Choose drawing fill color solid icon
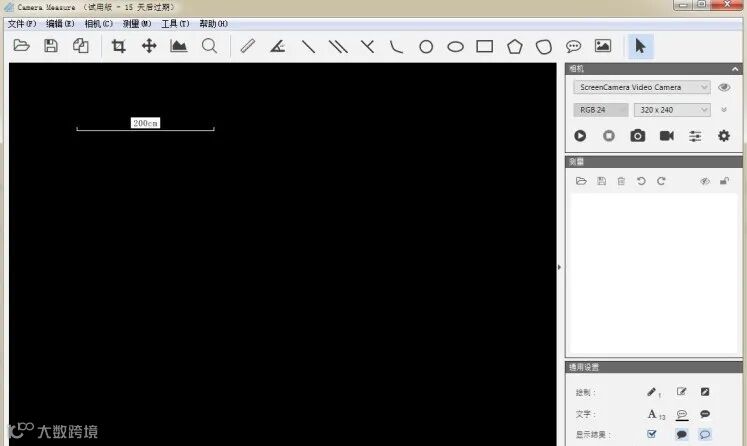 coord(705,392)
